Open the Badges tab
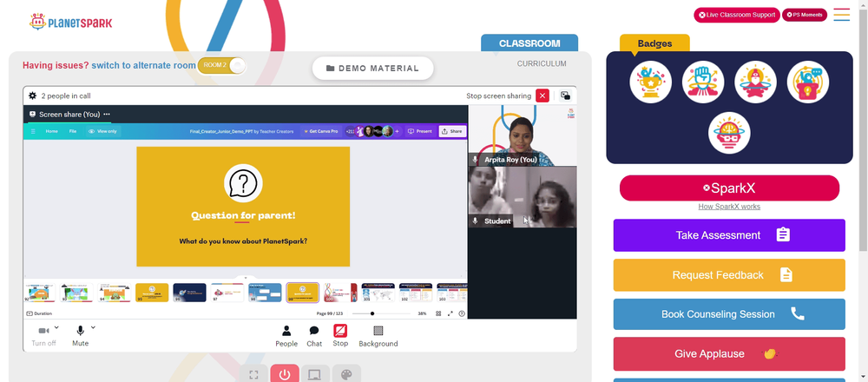The width and height of the screenshot is (868, 382). tap(654, 43)
